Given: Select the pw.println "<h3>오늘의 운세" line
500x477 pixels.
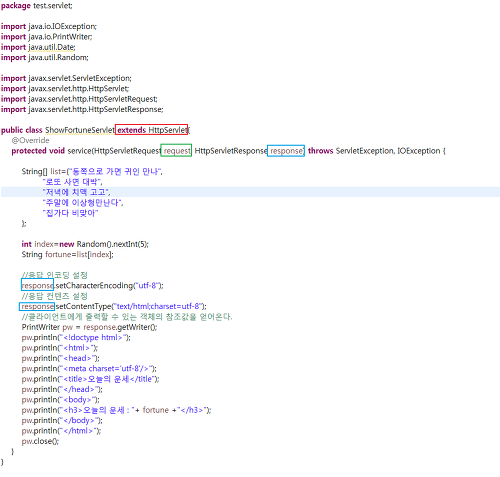Looking at the screenshot, I should [116, 410].
